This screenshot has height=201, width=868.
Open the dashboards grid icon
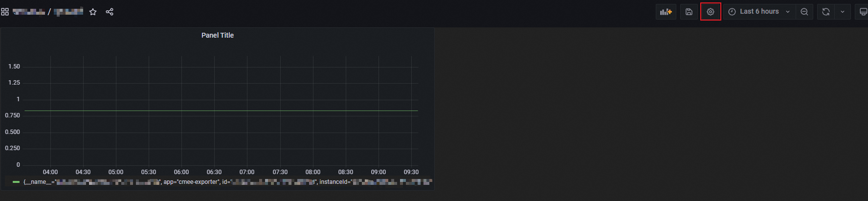pyautogui.click(x=5, y=12)
